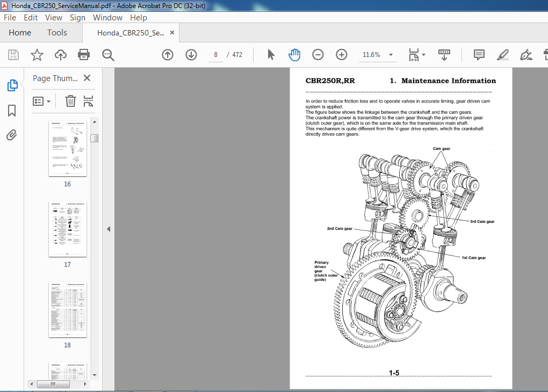Enable scrolling mode icon
The image size is (548, 392).
click(444, 55)
